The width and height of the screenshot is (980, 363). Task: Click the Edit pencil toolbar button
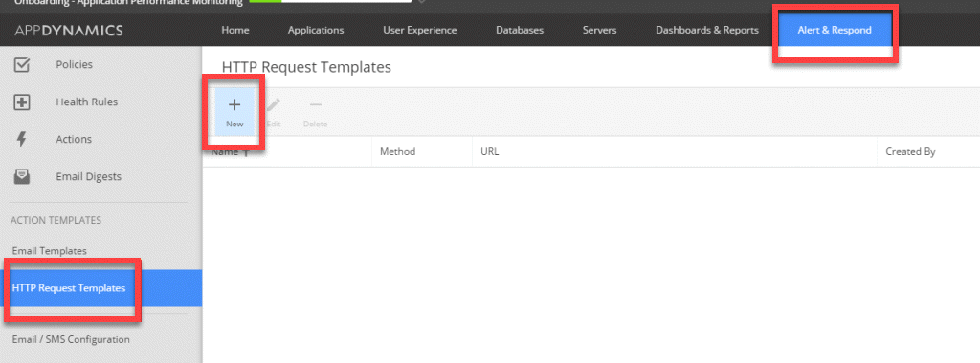tap(274, 112)
